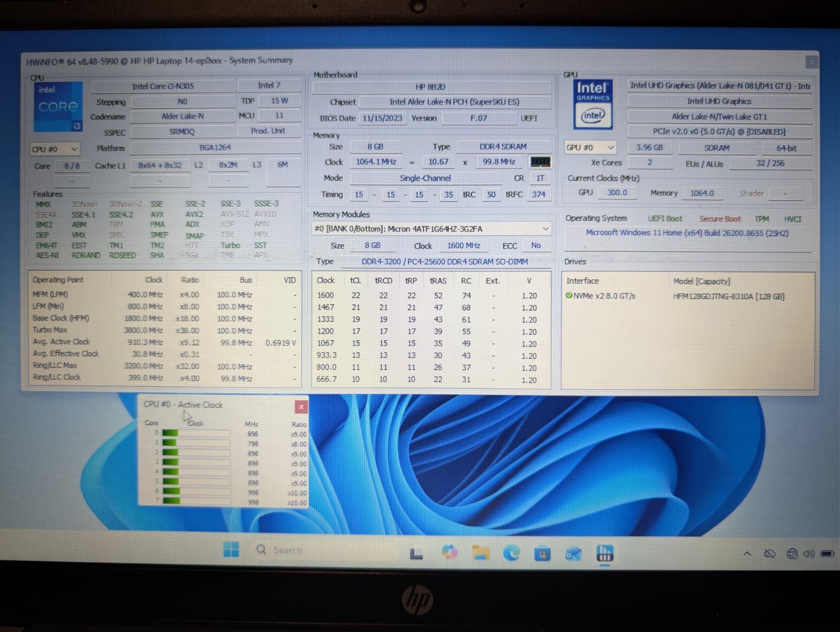Click the Single-Channel memory mode field
840x632 pixels.
click(x=425, y=178)
